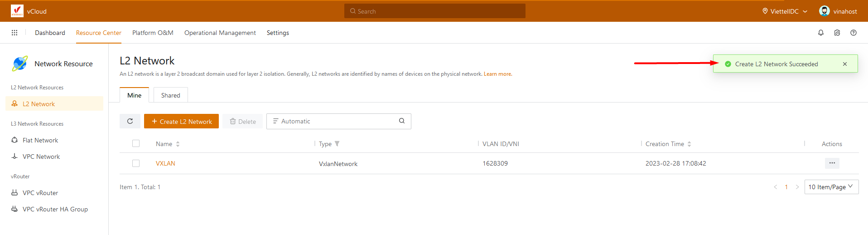Select Flat Network in sidebar
This screenshot has height=235, width=868.
[x=54, y=140]
